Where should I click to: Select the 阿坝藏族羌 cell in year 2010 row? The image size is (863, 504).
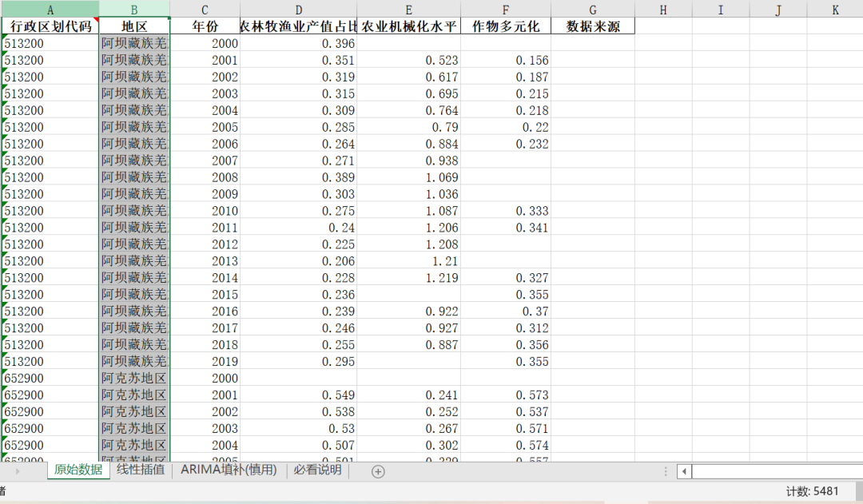[x=134, y=211]
